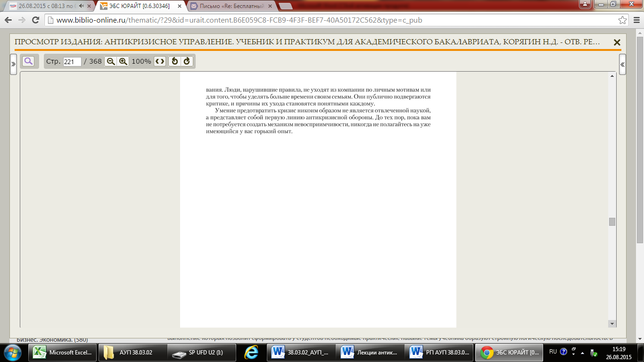This screenshot has height=362, width=644.
Task: Click the page zoom value 100%
Action: point(141,62)
